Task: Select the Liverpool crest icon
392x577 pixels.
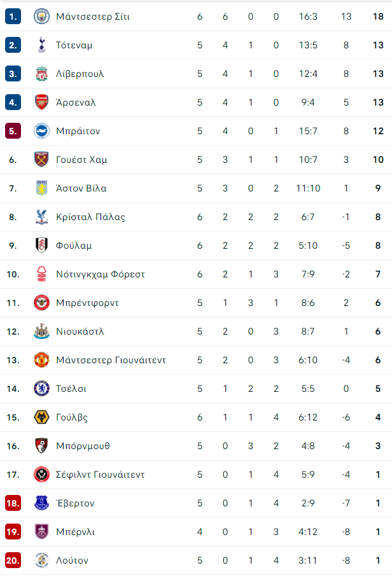Action: pyautogui.click(x=41, y=74)
